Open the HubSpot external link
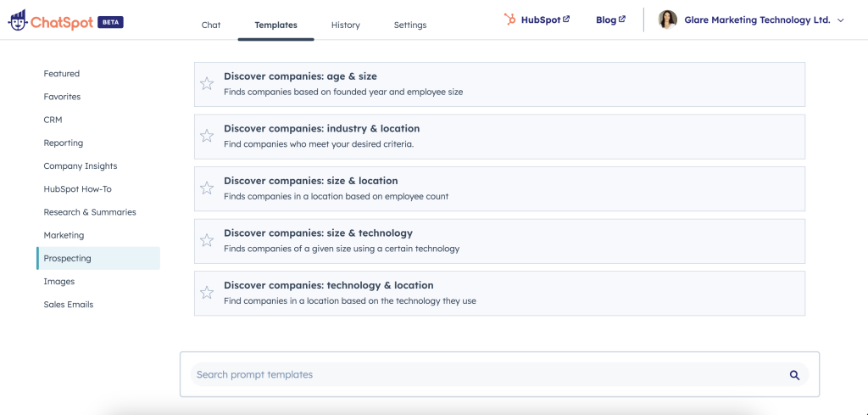868x415 pixels. [544, 20]
